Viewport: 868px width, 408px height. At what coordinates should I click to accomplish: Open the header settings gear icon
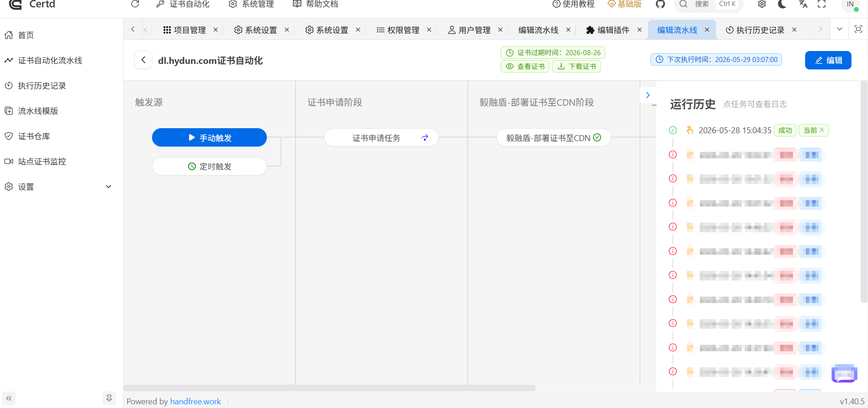tap(762, 4)
